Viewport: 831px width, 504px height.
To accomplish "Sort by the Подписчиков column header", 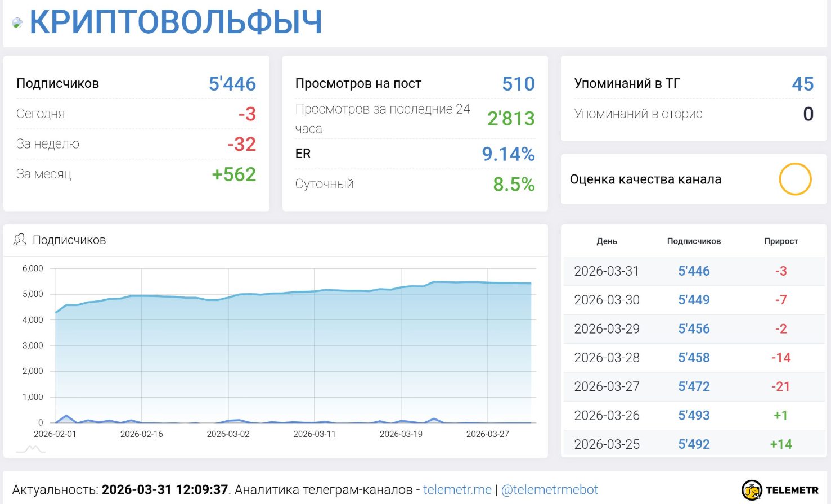I will (x=694, y=241).
